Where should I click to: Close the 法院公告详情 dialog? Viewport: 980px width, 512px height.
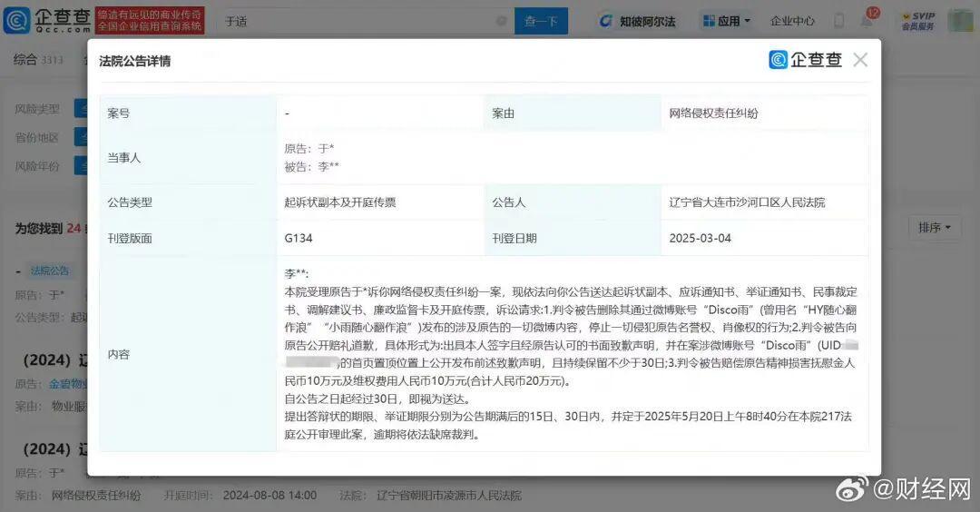(860, 60)
